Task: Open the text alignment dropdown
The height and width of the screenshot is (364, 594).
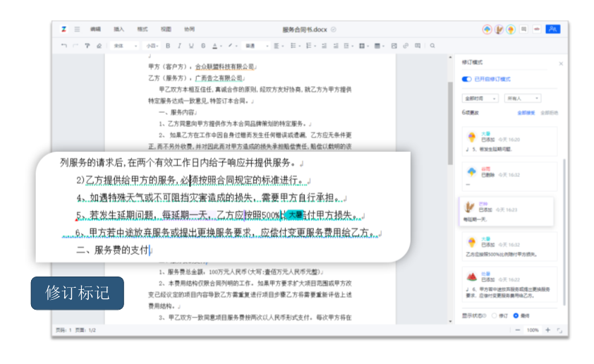Action: [x=279, y=46]
